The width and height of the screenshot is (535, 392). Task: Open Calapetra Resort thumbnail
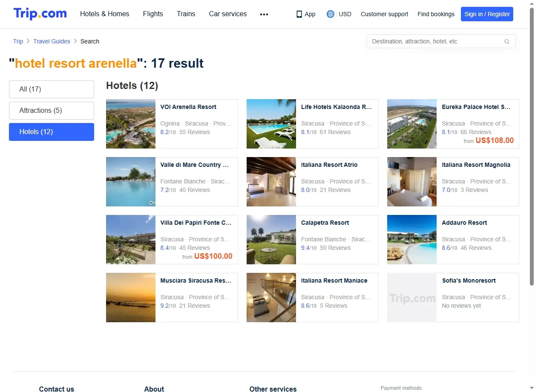(x=271, y=240)
